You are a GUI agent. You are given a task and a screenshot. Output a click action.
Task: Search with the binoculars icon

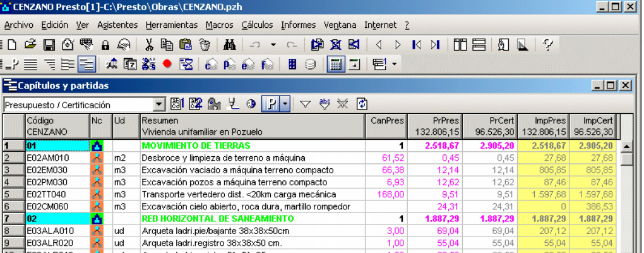click(x=229, y=44)
